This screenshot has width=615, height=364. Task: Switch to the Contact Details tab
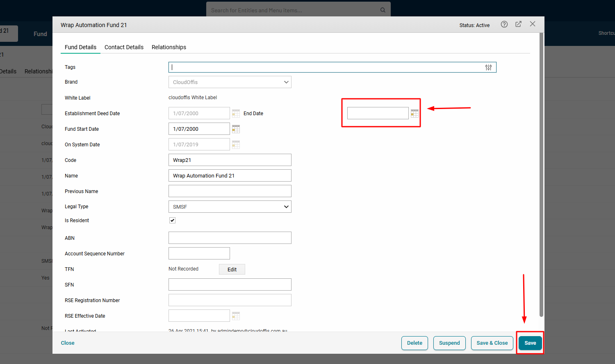pyautogui.click(x=124, y=47)
